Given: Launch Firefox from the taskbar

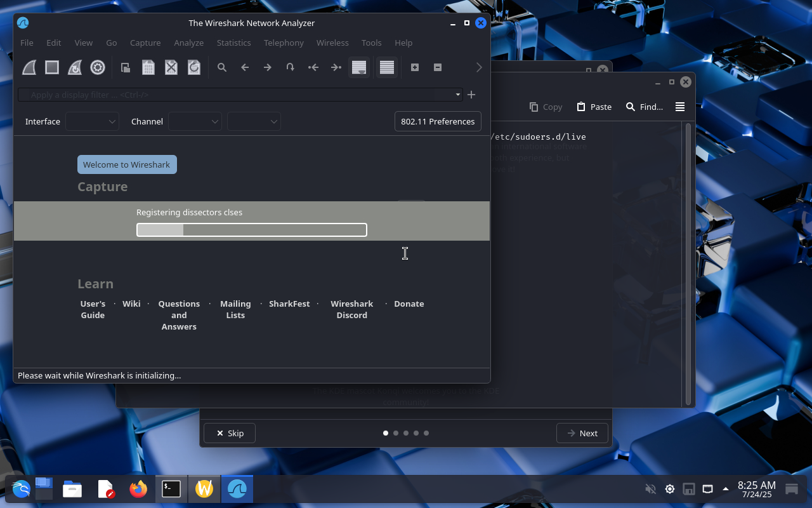Looking at the screenshot, I should [x=138, y=489].
